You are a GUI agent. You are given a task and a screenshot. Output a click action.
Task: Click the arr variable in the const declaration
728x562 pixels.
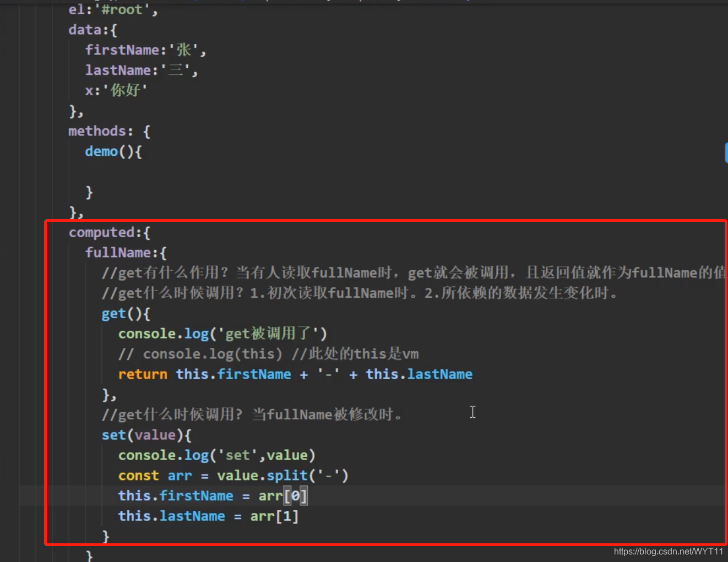point(180,476)
